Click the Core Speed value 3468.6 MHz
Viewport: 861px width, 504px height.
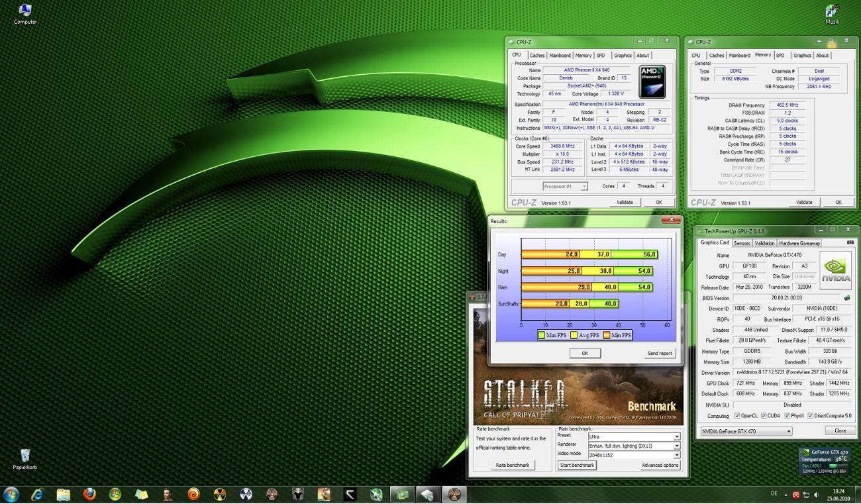[563, 146]
